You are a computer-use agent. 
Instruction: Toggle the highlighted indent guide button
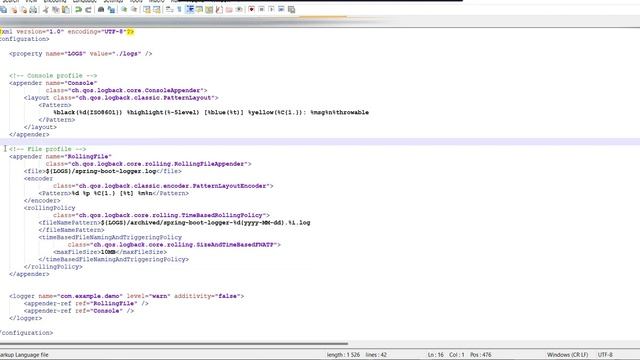(190, 9)
